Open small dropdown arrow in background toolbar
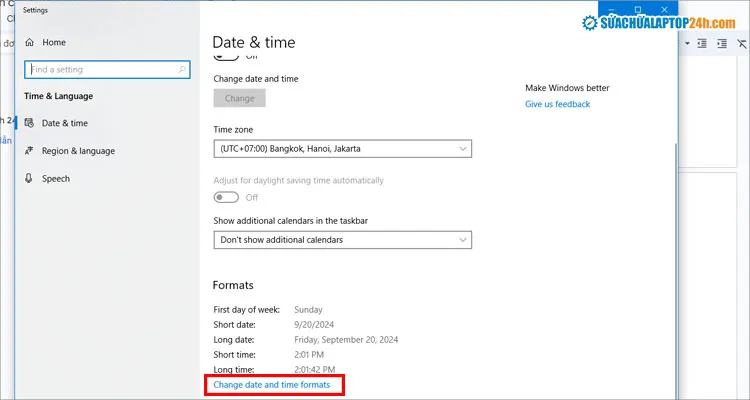The image size is (750, 400). 688,44
